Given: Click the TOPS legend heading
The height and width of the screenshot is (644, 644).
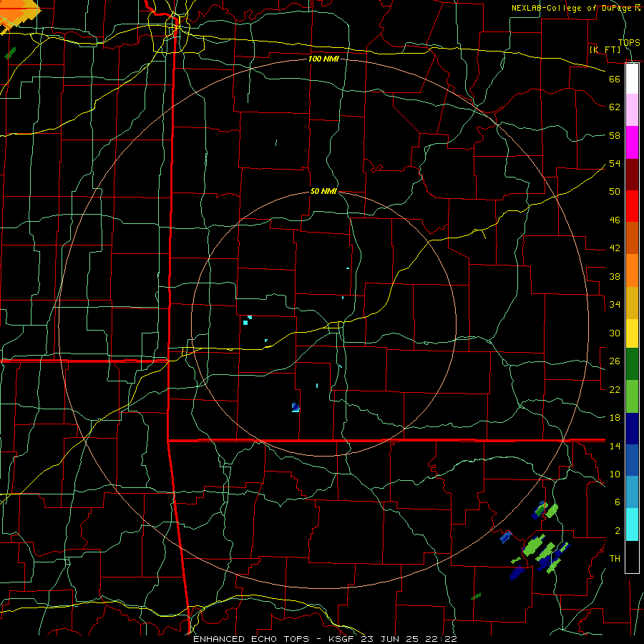Looking at the screenshot, I should coord(629,42).
